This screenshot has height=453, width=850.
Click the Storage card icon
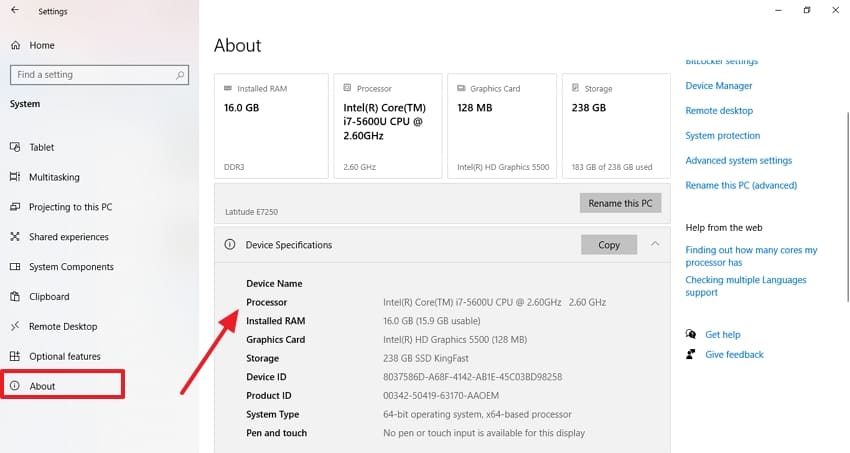click(575, 88)
